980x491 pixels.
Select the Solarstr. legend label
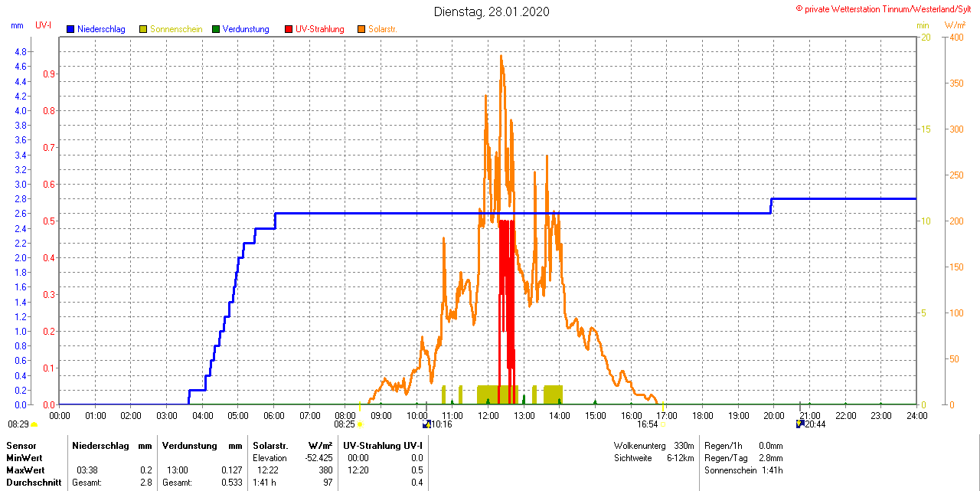[383, 29]
